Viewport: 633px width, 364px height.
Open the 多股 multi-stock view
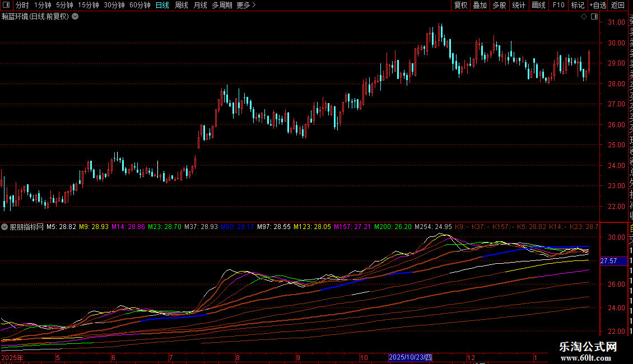499,5
